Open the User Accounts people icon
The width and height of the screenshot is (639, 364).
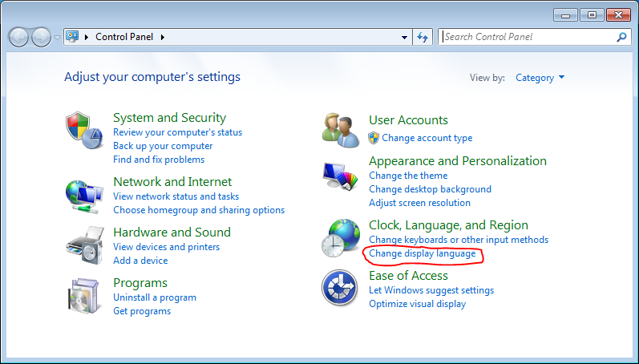pyautogui.click(x=341, y=130)
